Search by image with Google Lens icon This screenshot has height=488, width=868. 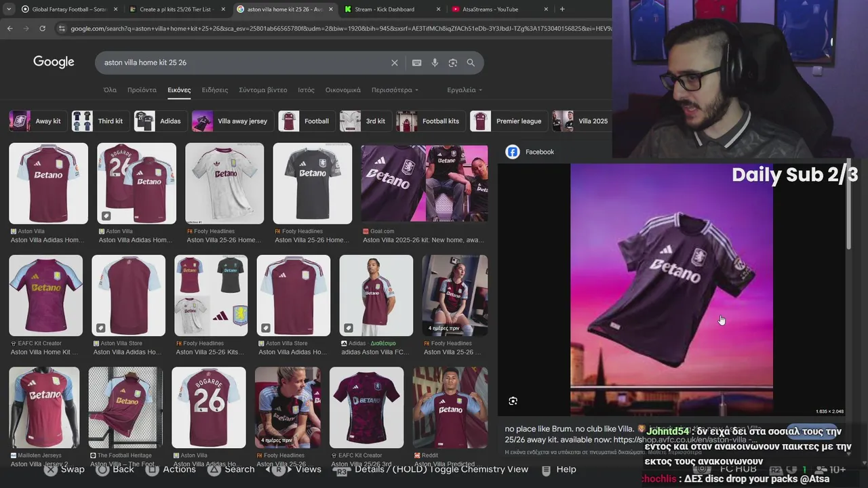pos(453,62)
